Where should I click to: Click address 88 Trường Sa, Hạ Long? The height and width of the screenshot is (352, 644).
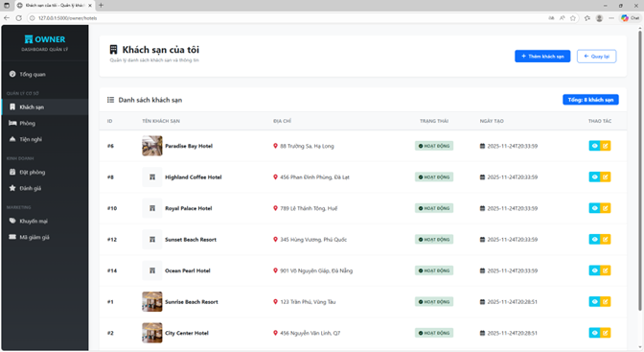[x=307, y=146]
